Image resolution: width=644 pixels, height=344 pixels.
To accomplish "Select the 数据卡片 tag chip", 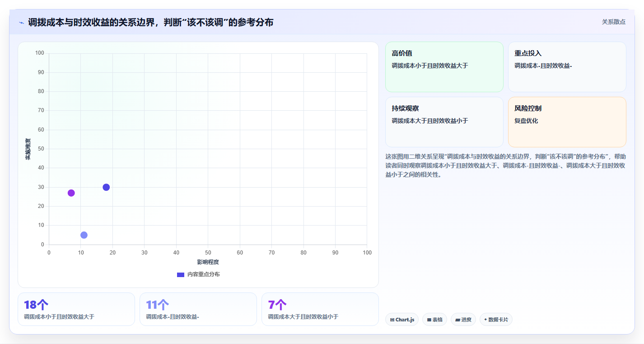I will [496, 320].
